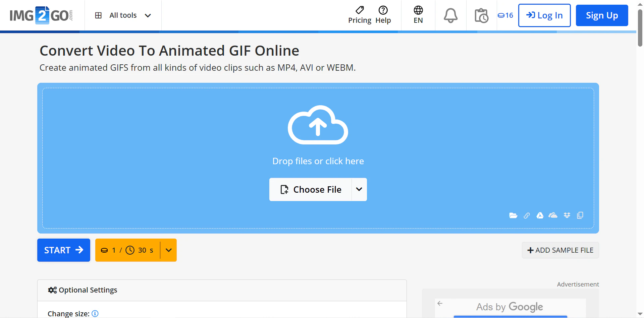Browse local files via the folder icon
Screen dimensions: 644x318
[x=513, y=215]
